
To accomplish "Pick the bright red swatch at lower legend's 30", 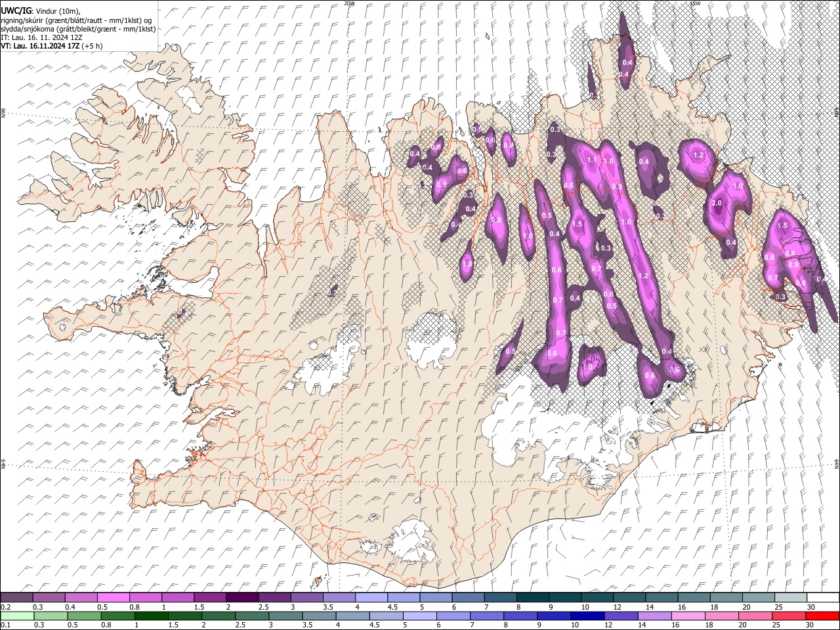I will pos(822,616).
